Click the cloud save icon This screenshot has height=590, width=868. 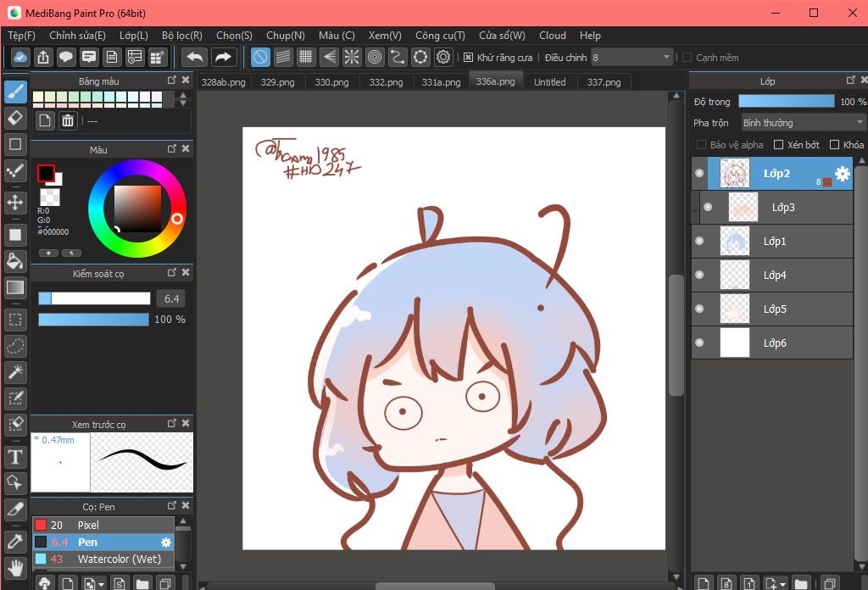pos(20,57)
